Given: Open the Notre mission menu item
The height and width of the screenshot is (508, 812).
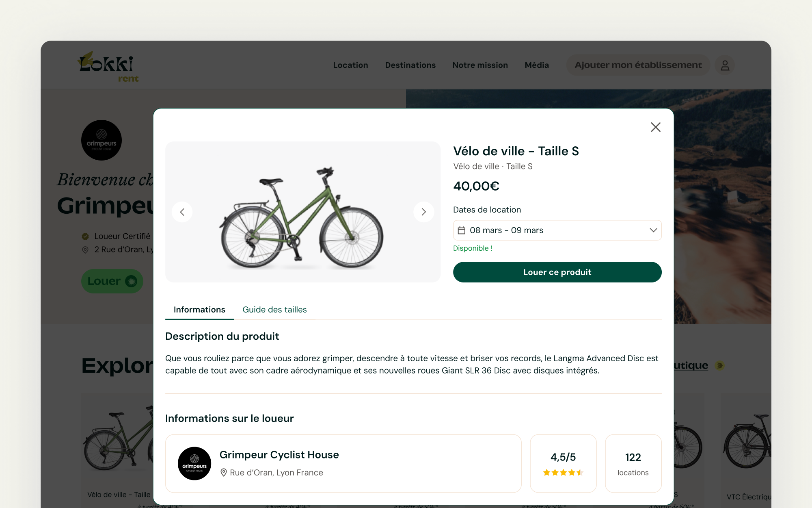Looking at the screenshot, I should 480,65.
